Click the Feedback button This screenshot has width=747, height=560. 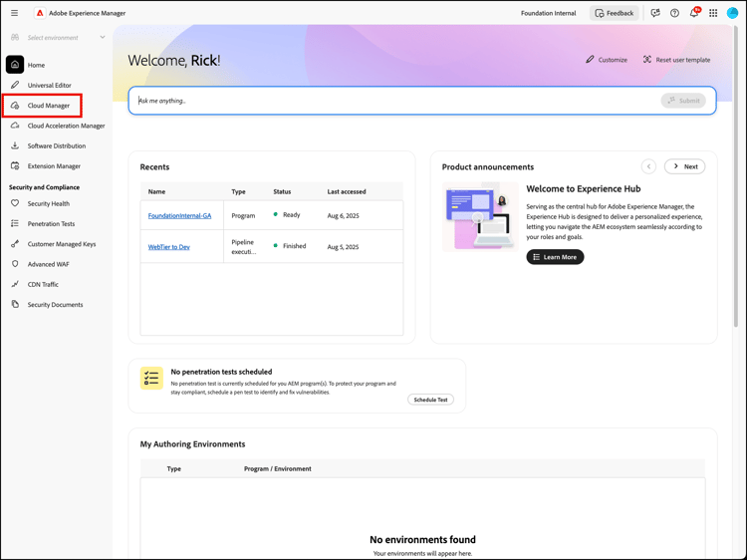pyautogui.click(x=615, y=13)
